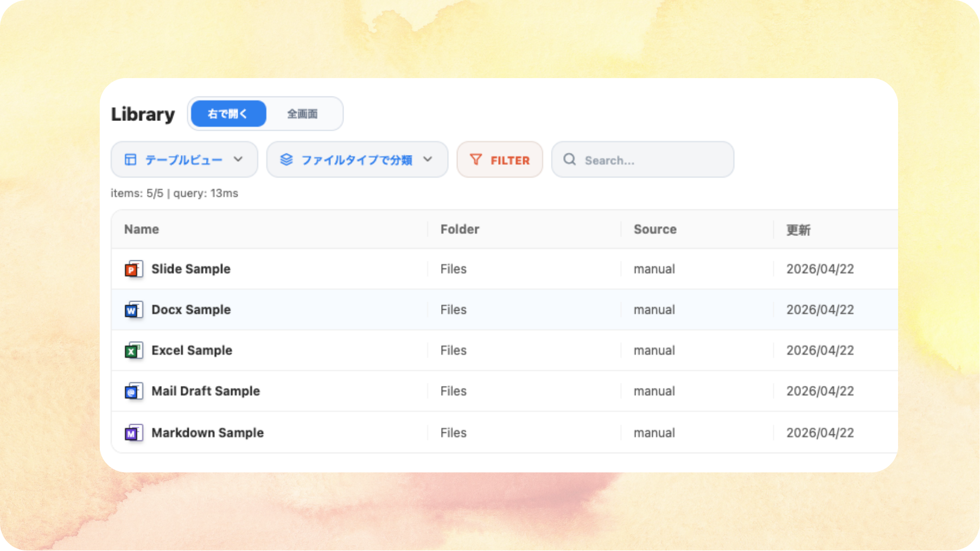This screenshot has width=980, height=551.
Task: Click the 2026/04/22 date of Slide Sample
Action: pyautogui.click(x=820, y=269)
